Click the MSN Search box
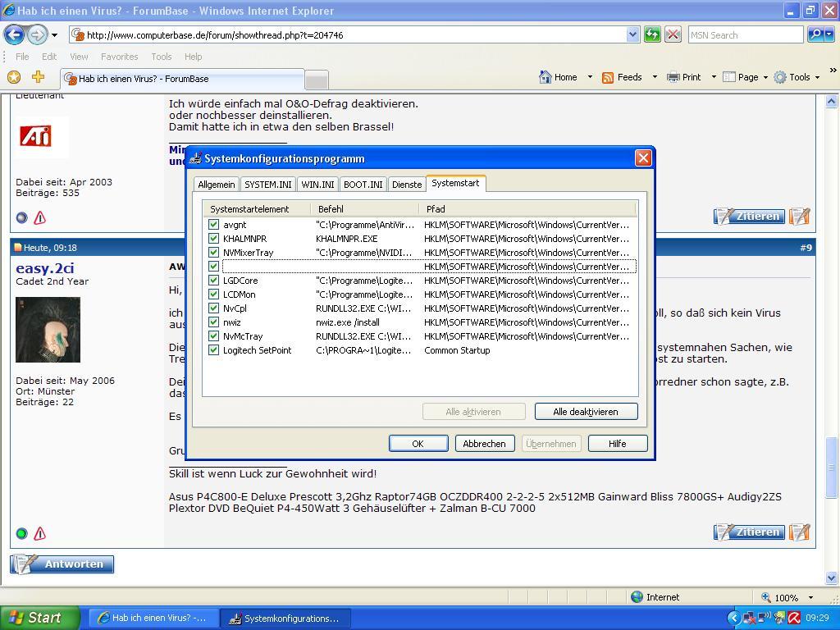The image size is (840, 630). (745, 35)
